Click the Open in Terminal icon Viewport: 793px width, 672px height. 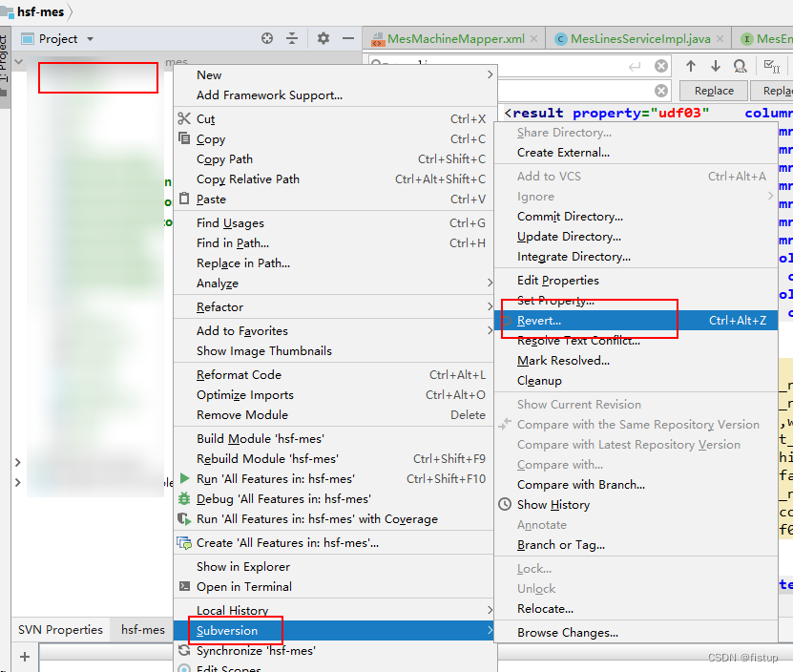(x=184, y=586)
